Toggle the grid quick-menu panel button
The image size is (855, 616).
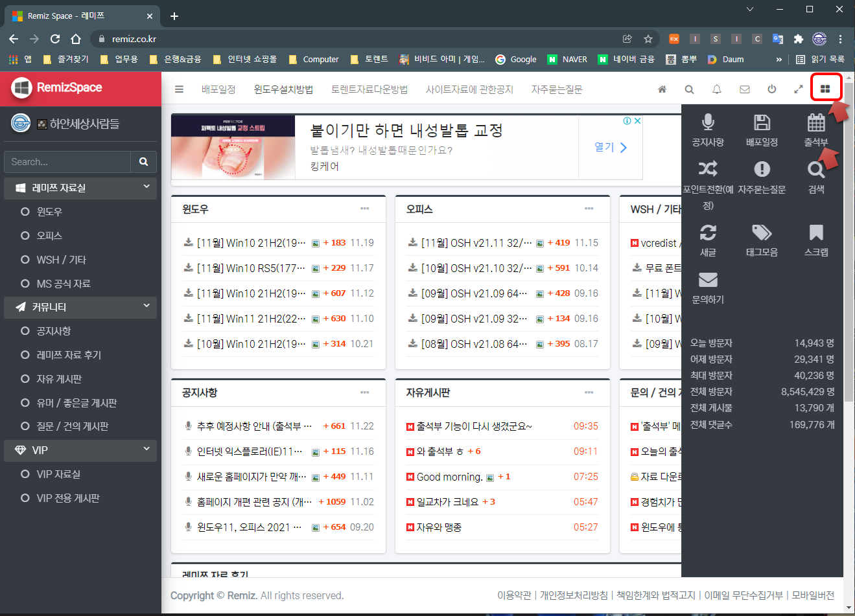(825, 89)
